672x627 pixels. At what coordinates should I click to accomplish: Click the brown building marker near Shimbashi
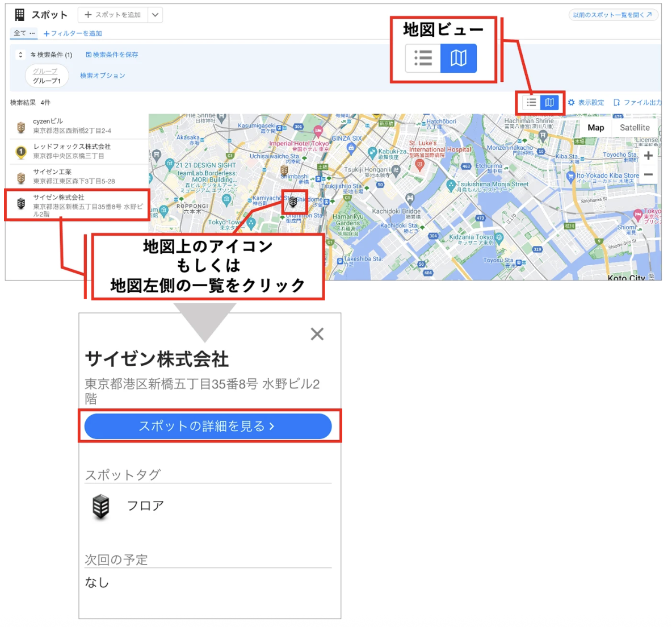(284, 170)
